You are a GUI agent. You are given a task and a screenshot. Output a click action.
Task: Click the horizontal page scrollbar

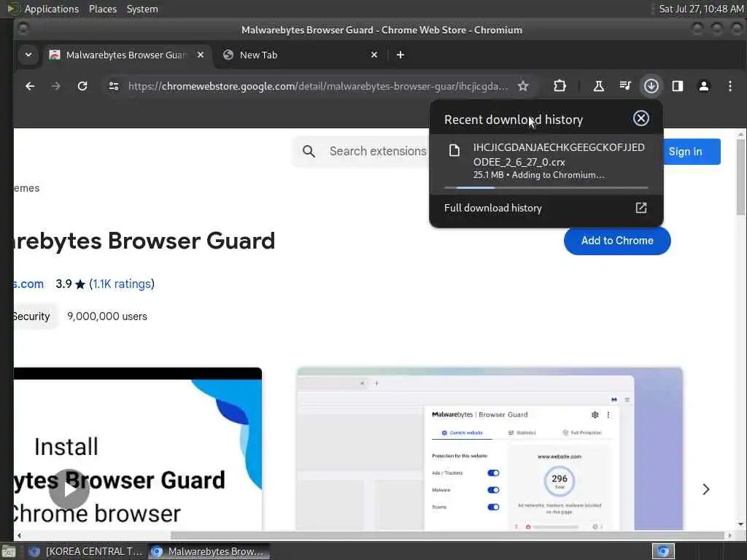(447, 535)
